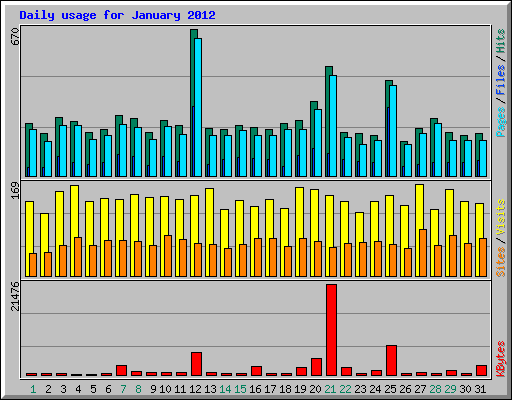Select the orange Sites bar for day 10
The height and width of the screenshot is (400, 512).
[x=168, y=256]
